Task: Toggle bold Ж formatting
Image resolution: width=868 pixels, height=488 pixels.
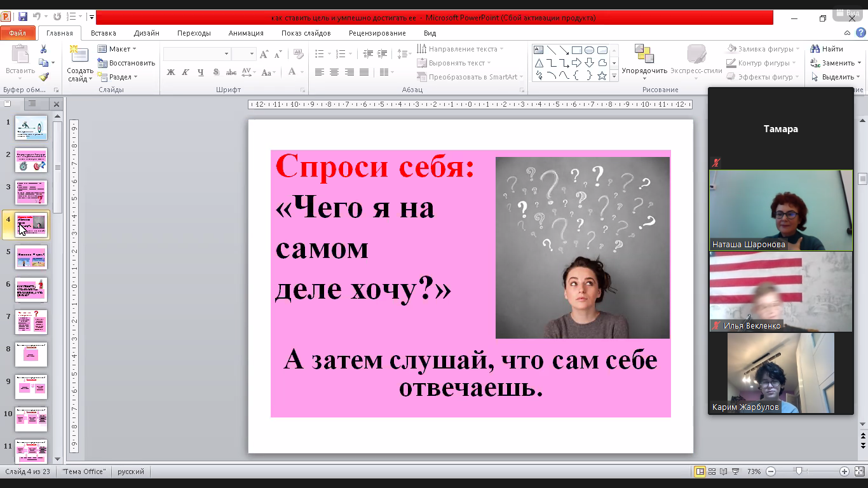Action: click(171, 72)
